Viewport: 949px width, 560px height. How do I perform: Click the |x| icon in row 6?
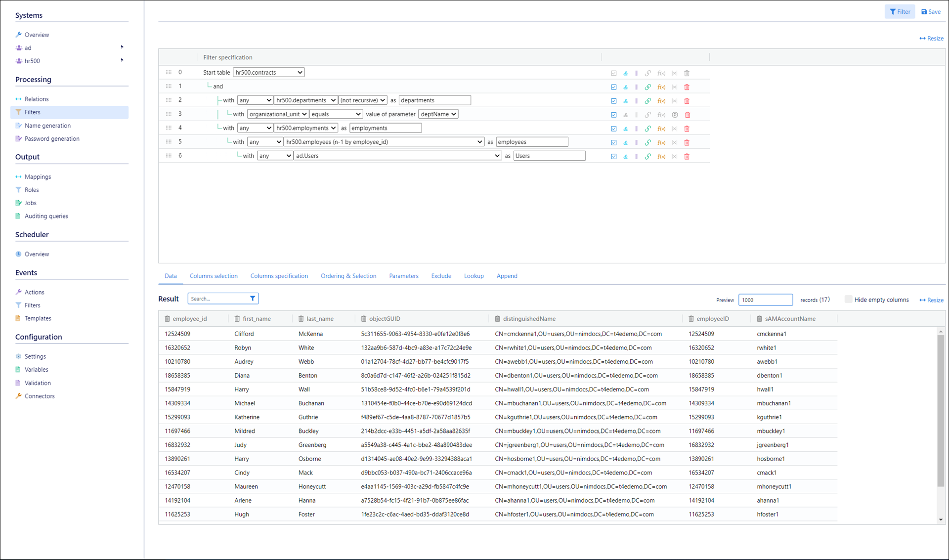click(674, 156)
